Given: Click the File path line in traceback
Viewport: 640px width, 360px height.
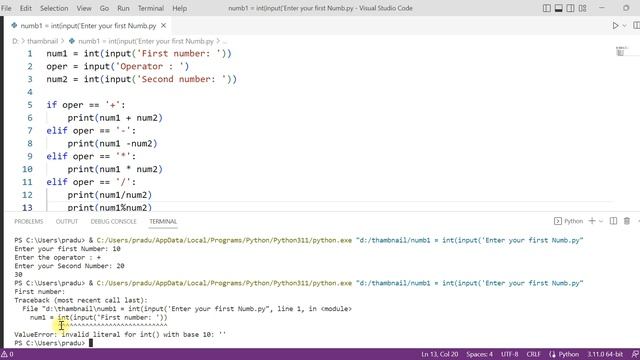Looking at the screenshot, I should pyautogui.click(x=187, y=309).
